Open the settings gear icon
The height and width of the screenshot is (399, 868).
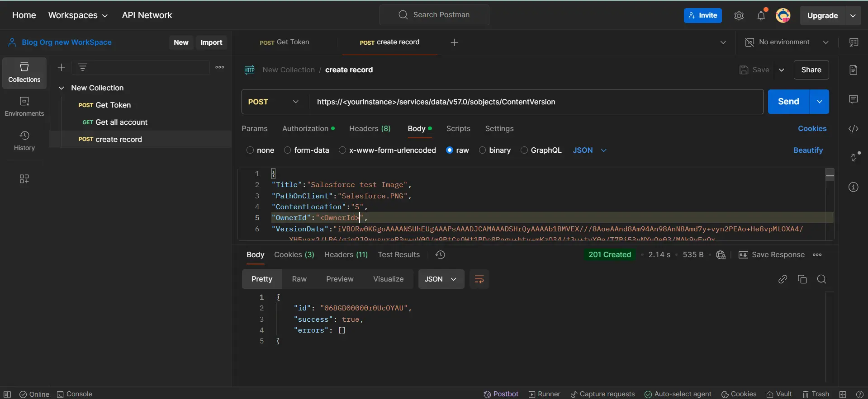click(739, 15)
